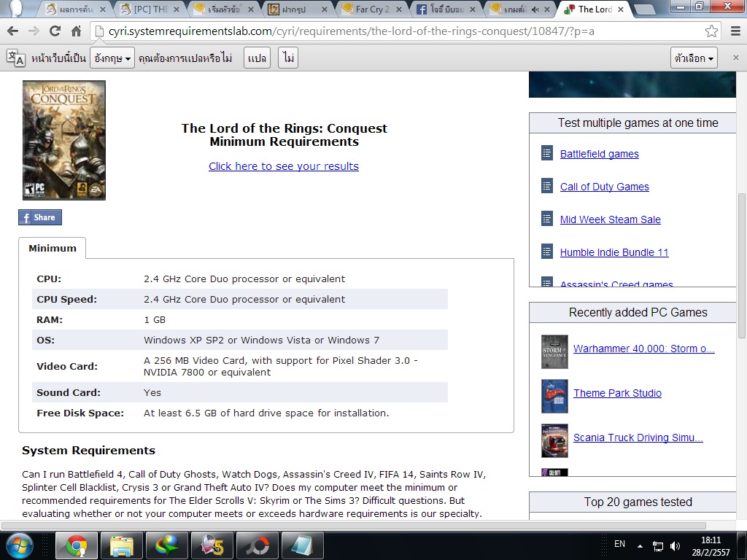This screenshot has width=747, height=560.
Task: Open the ตัวเลือก options dropdown
Action: (694, 58)
